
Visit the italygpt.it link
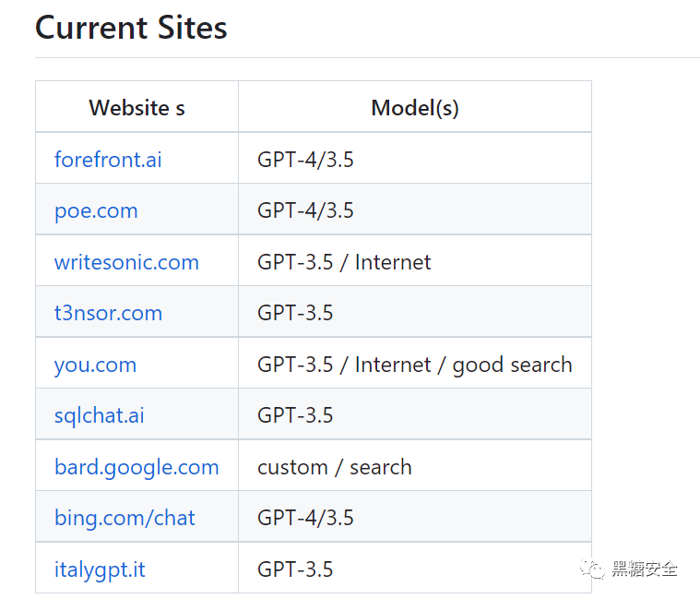click(x=100, y=569)
